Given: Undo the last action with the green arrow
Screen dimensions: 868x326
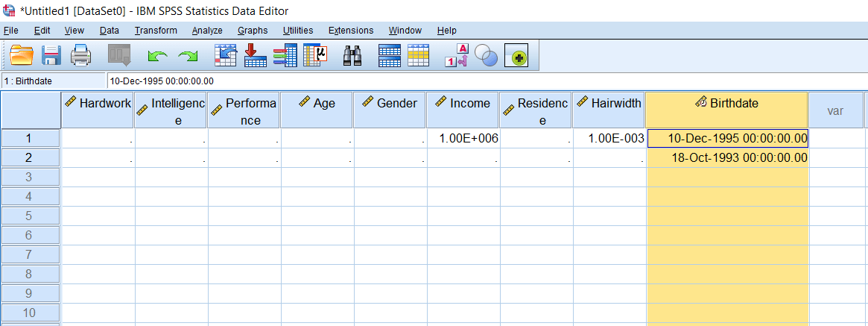Looking at the screenshot, I should 157,55.
